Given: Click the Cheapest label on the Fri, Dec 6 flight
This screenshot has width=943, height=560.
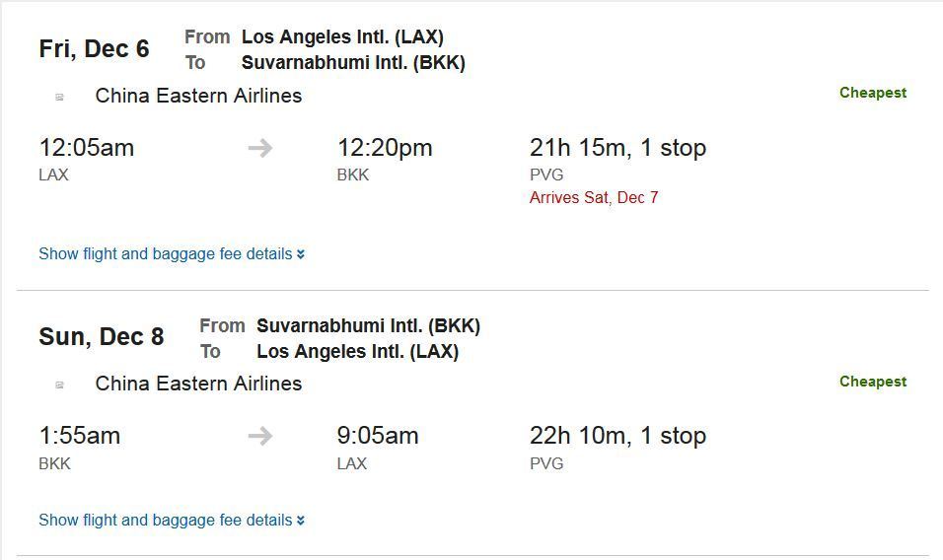Looking at the screenshot, I should [x=873, y=93].
